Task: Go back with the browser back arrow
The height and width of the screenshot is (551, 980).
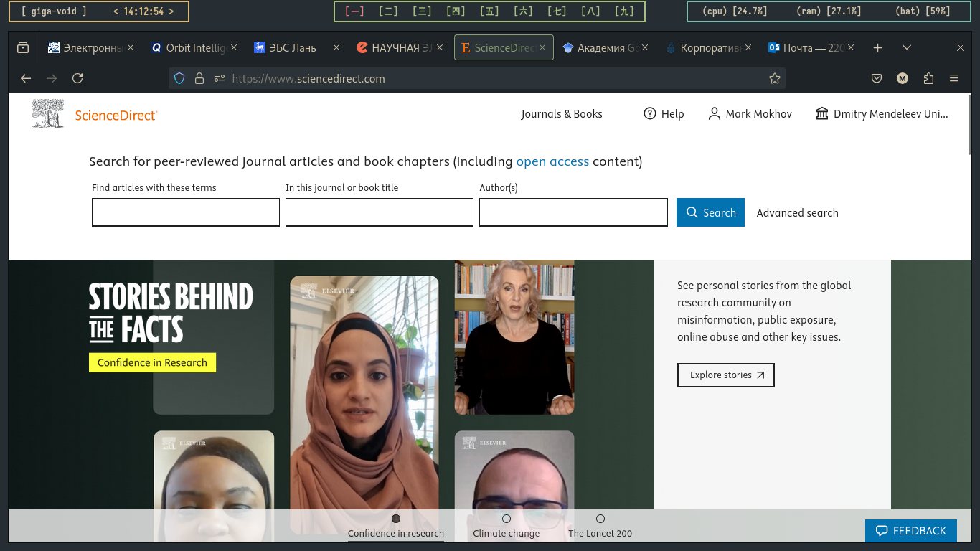Action: point(26,78)
